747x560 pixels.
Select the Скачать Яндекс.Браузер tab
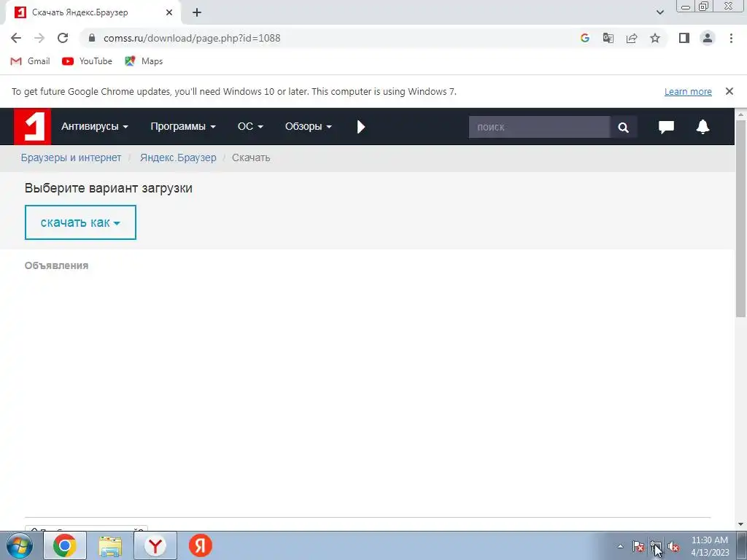93,13
